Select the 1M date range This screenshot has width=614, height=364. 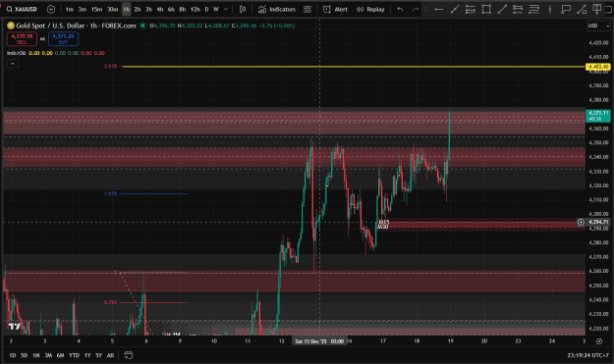click(36, 355)
